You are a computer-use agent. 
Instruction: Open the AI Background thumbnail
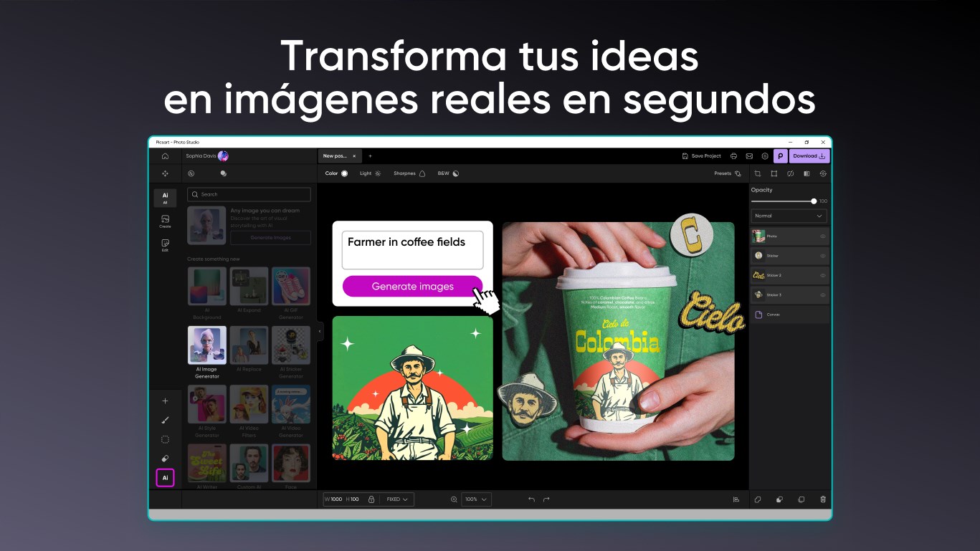[207, 287]
